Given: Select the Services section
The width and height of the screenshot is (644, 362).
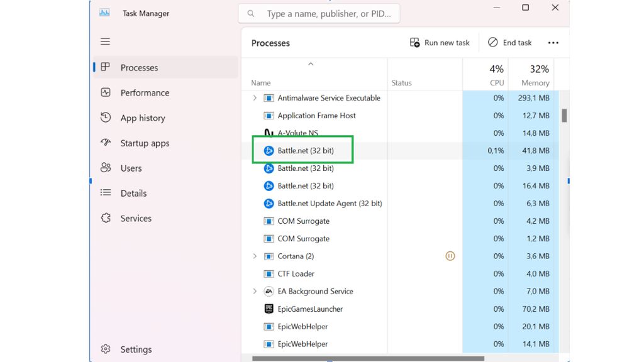Looking at the screenshot, I should pyautogui.click(x=136, y=218).
